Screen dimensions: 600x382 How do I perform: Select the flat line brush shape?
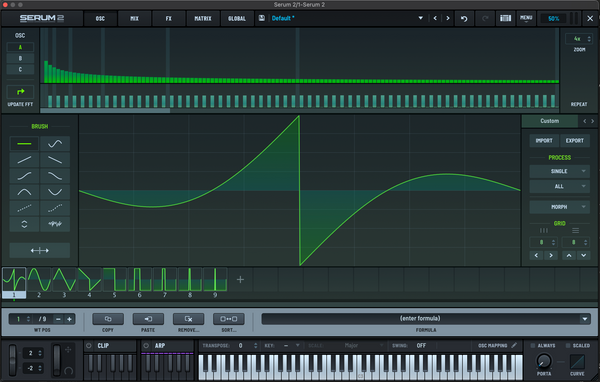click(24, 144)
